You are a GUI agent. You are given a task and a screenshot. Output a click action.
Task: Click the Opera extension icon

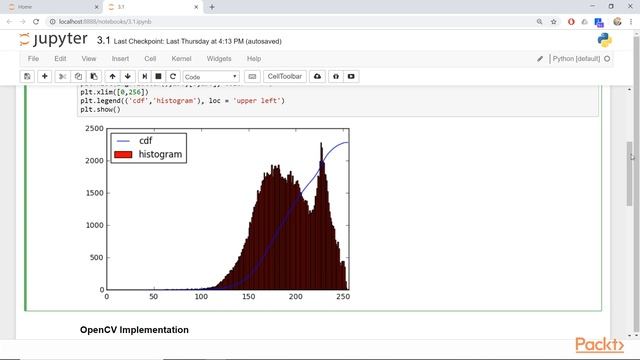571,22
